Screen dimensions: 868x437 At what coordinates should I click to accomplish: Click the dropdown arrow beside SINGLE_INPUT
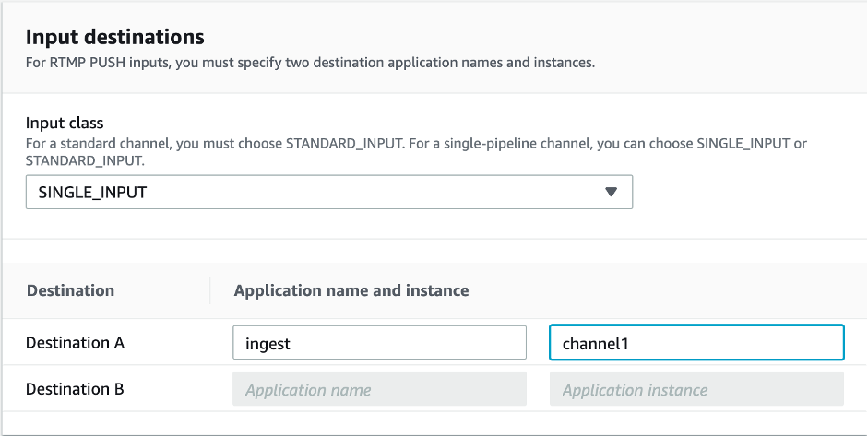[610, 192]
